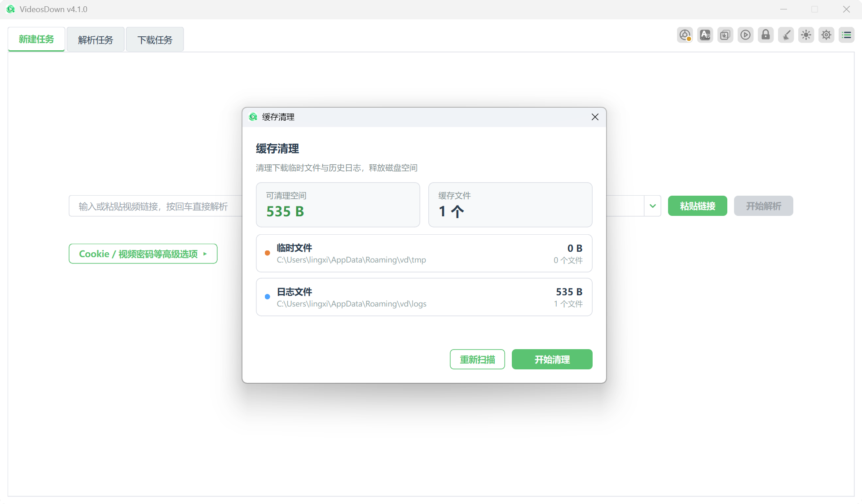
Task: Click the 重新扫描 button
Action: 477,359
